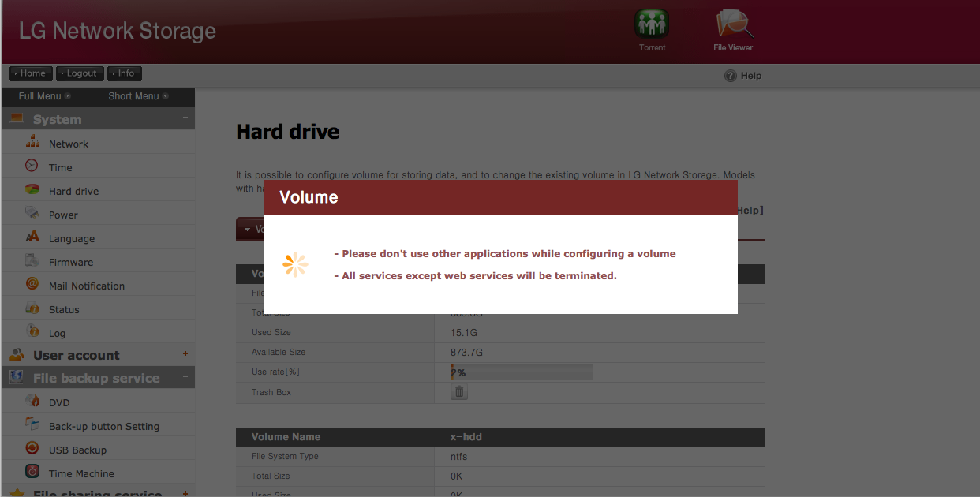980x497 pixels.
Task: Click the USB Backup icon
Action: [32, 449]
